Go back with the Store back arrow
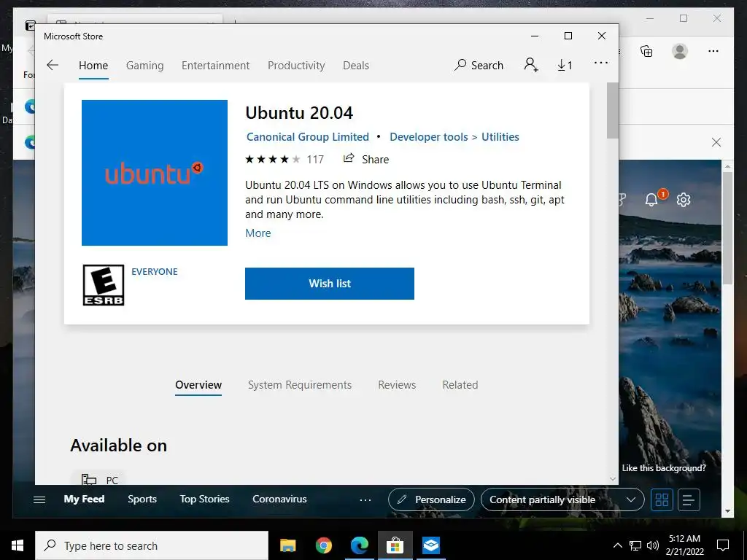Viewport: 747px width, 560px height. point(53,65)
